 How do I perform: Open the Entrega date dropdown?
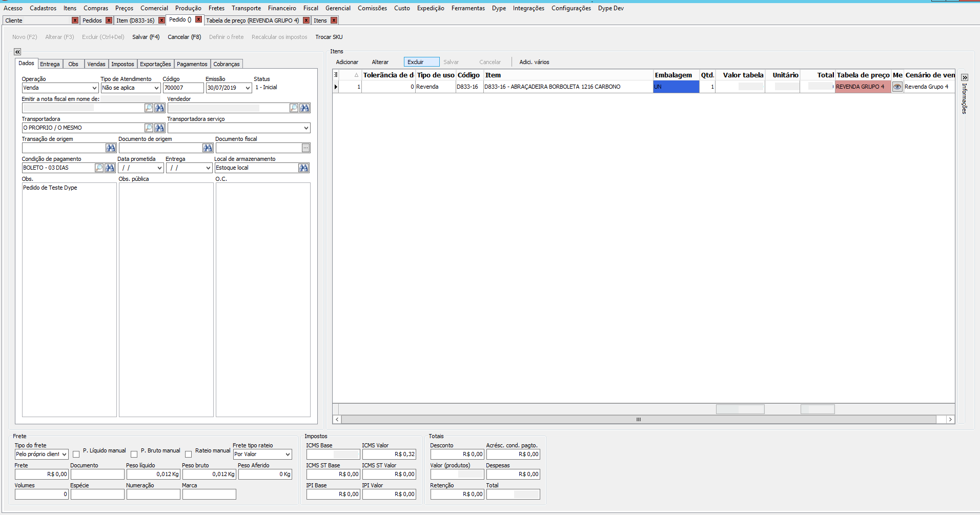(208, 168)
